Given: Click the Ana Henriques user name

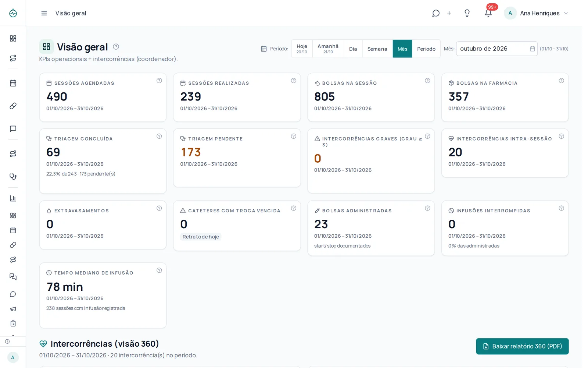Looking at the screenshot, I should pos(540,13).
